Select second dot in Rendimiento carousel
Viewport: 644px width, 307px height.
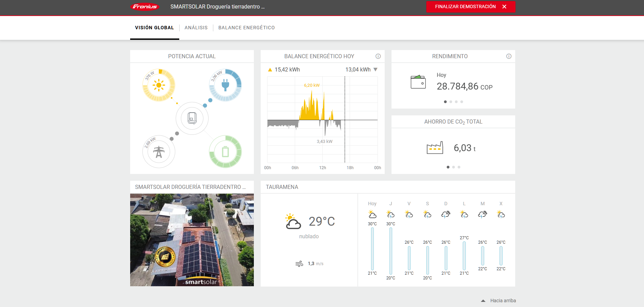point(451,102)
